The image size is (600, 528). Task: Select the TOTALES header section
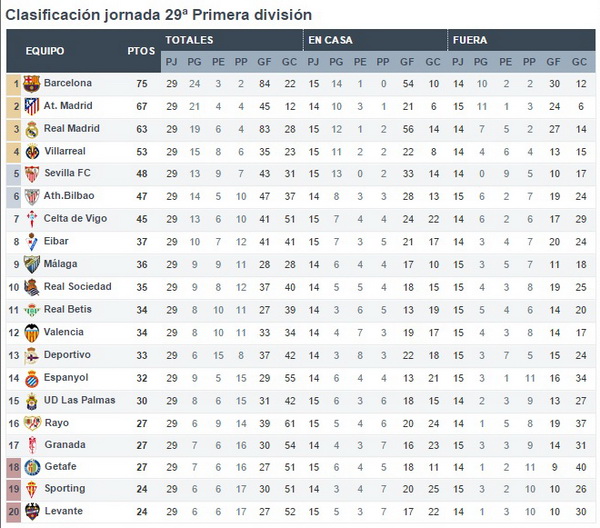232,40
